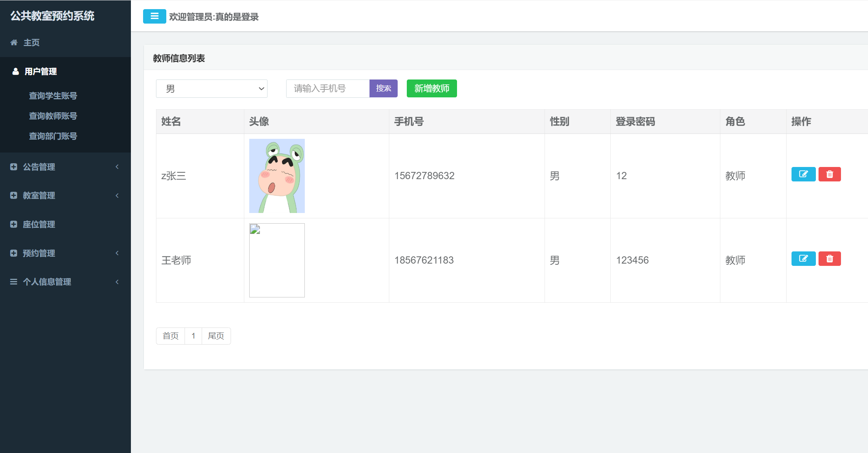Expand the 个人信息管理 sidebar section
The image size is (868, 453).
pyautogui.click(x=47, y=282)
